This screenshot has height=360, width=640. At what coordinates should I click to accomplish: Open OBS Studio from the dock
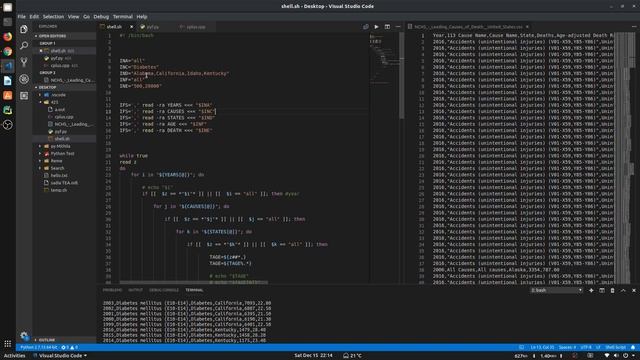(7, 125)
